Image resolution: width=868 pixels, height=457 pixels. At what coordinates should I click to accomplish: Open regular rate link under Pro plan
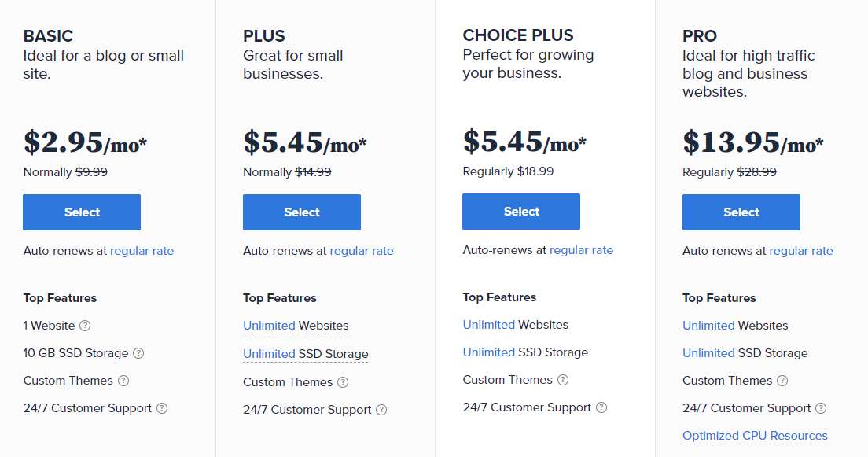coord(801,251)
